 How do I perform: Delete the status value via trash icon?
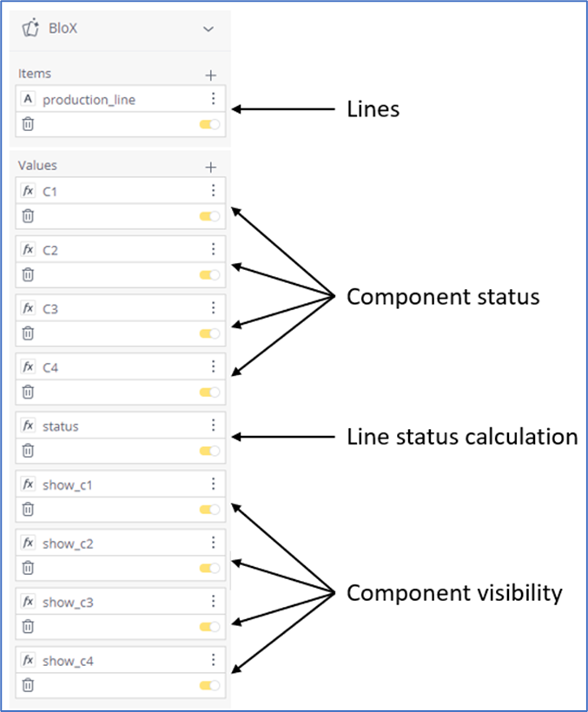(x=28, y=451)
